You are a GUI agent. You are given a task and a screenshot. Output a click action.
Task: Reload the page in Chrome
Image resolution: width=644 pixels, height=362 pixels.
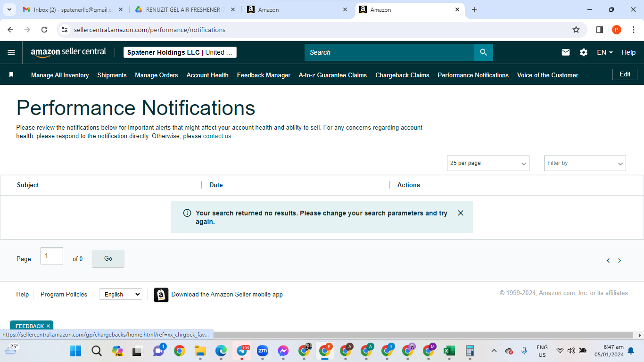(x=44, y=30)
